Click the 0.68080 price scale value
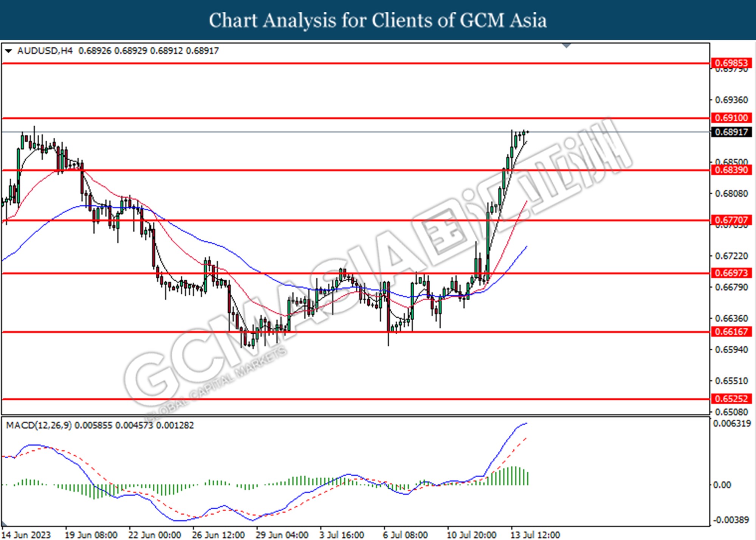This screenshot has height=540, width=756. click(x=731, y=194)
